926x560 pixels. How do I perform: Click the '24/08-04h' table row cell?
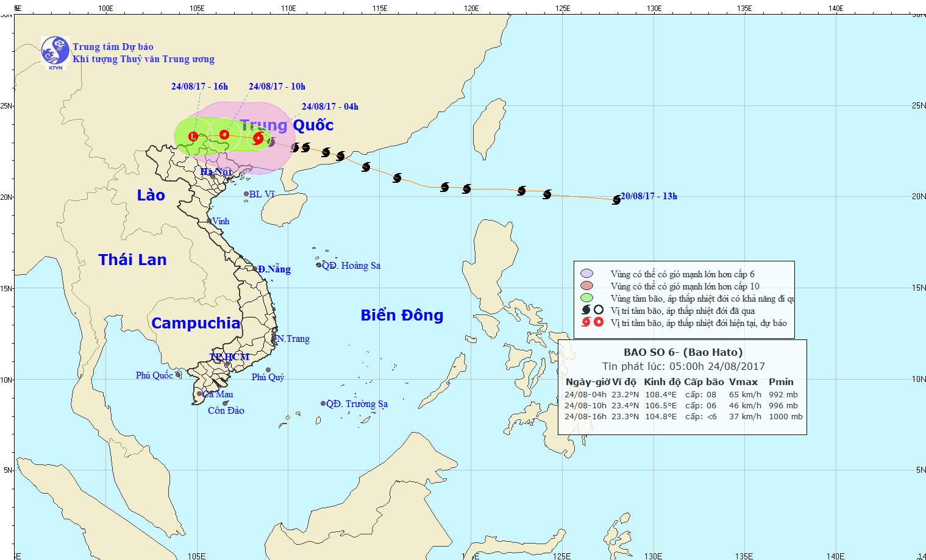click(585, 395)
